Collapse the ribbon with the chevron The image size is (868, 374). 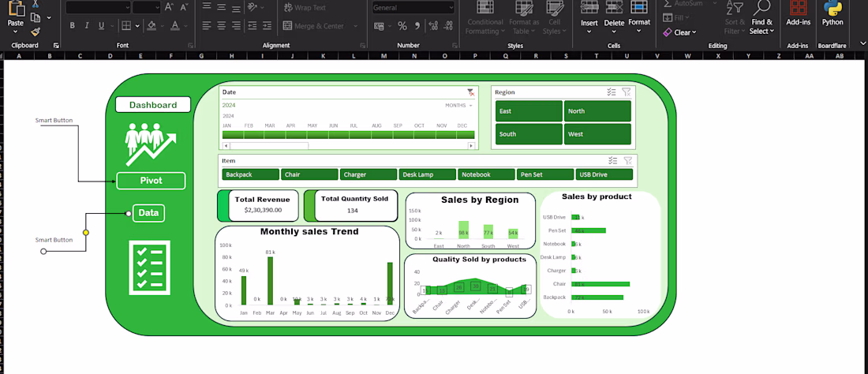(x=862, y=43)
